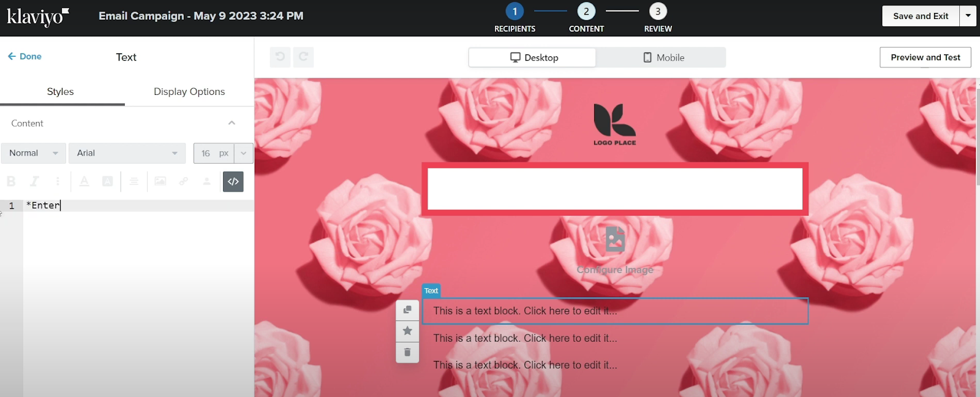Switch to the Display Options tab

click(x=189, y=92)
